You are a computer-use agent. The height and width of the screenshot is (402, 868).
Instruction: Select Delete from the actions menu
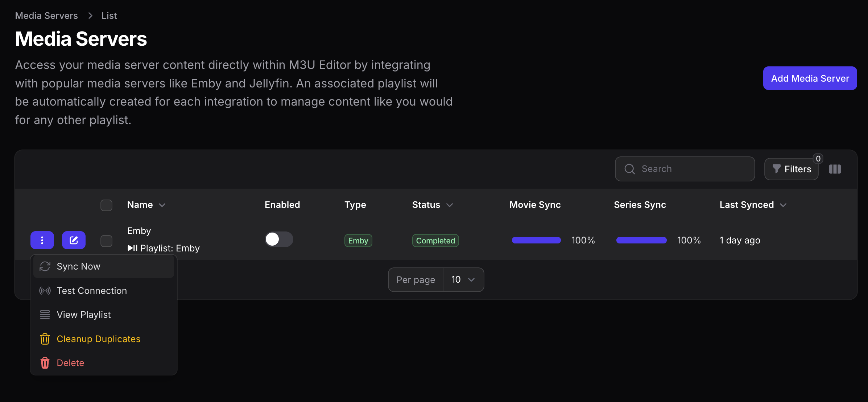point(70,362)
